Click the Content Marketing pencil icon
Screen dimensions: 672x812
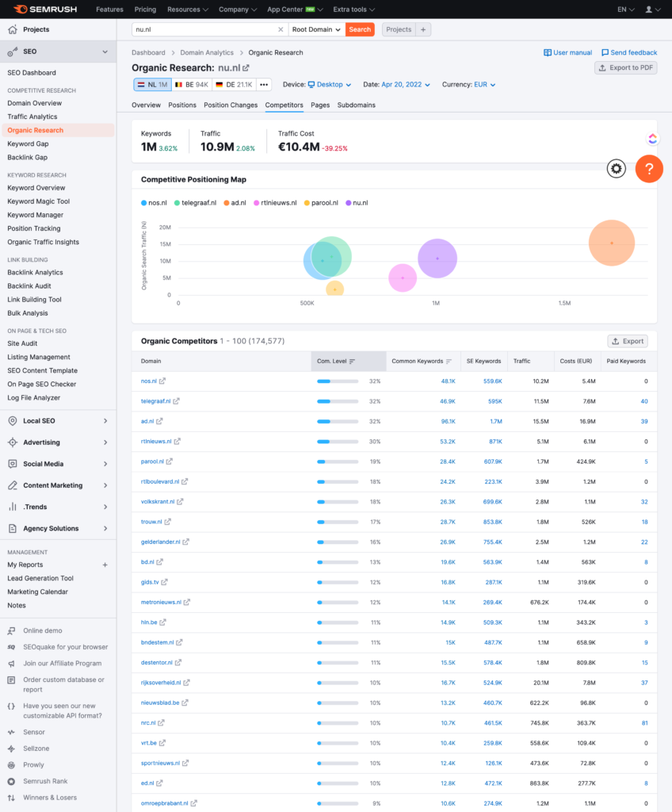click(13, 485)
